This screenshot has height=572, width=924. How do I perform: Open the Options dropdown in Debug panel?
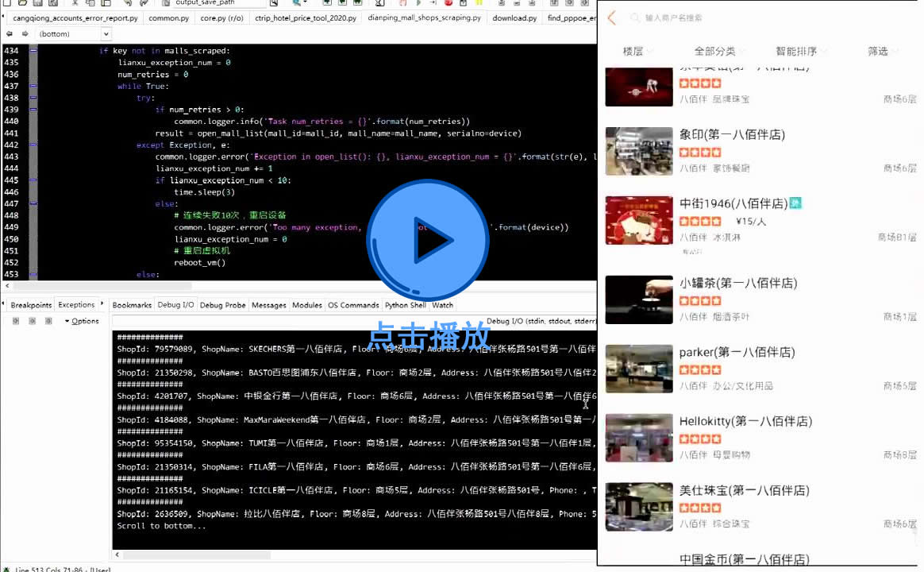(x=82, y=322)
